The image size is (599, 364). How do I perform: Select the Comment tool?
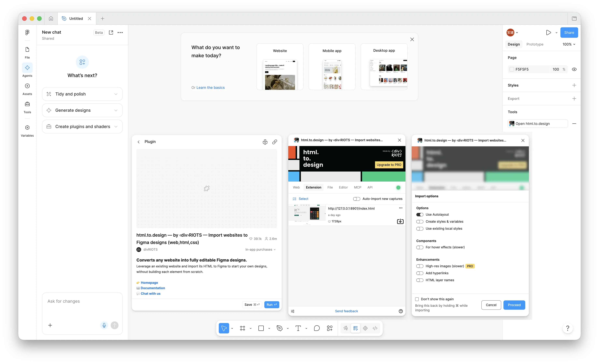(317, 328)
